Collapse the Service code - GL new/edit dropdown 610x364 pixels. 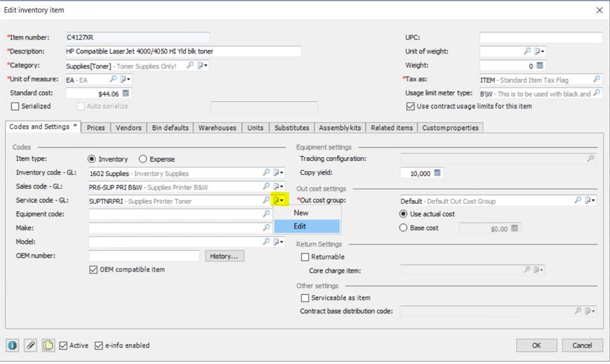coord(279,200)
